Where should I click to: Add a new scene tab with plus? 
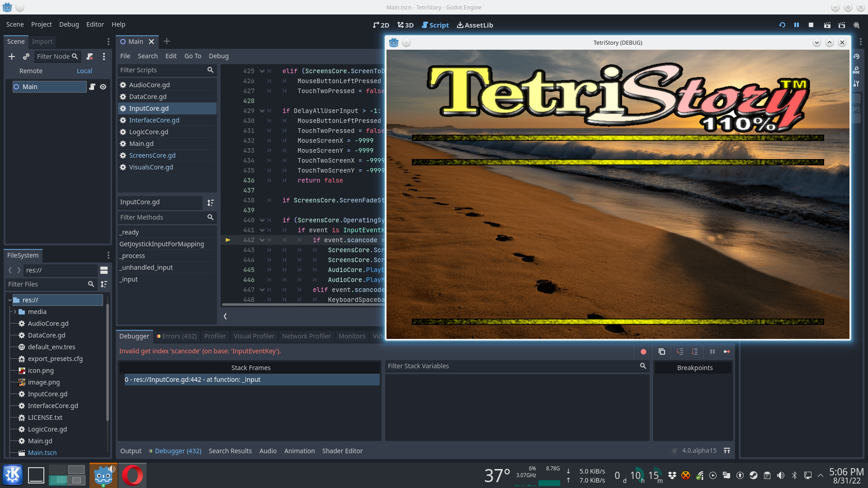(x=167, y=42)
